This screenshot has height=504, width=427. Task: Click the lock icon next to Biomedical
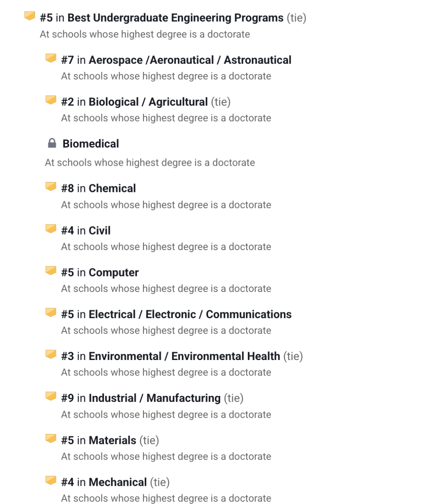[x=52, y=143]
